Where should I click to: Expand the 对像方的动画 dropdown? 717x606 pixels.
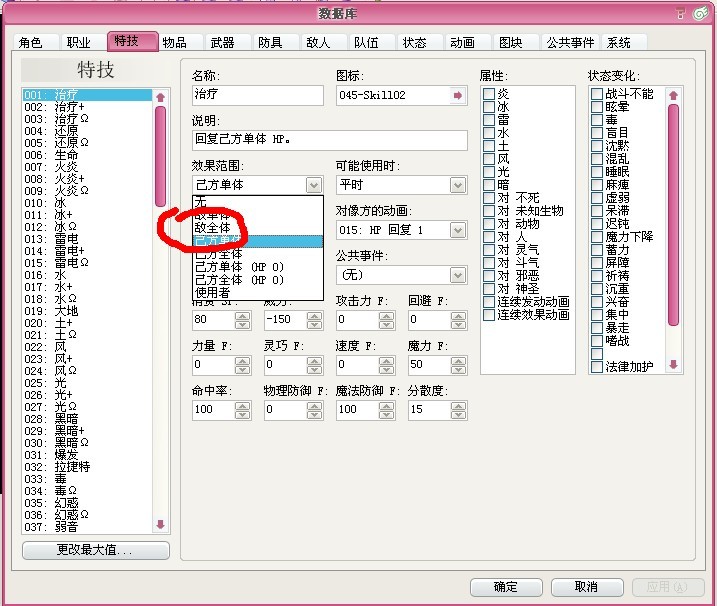[x=458, y=230]
